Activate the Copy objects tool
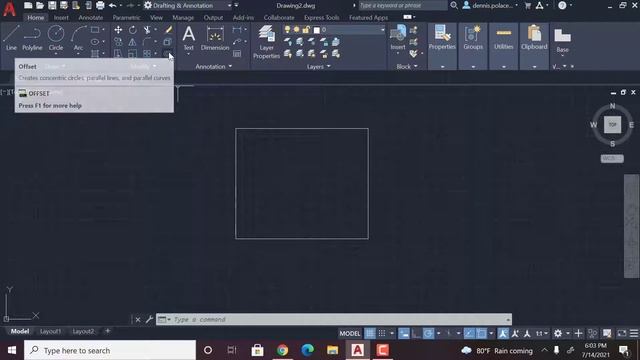The width and height of the screenshot is (640, 360). 118,42
